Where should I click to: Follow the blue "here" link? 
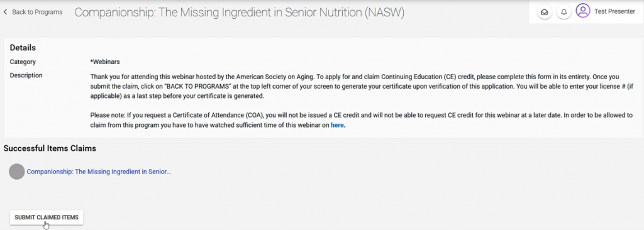338,125
